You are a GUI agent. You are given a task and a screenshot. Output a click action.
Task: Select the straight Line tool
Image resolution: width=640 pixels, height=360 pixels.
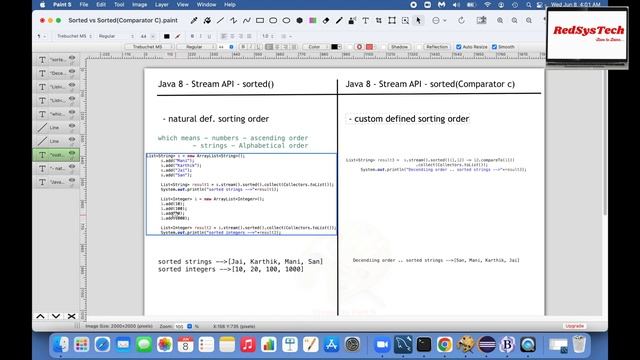point(220,20)
